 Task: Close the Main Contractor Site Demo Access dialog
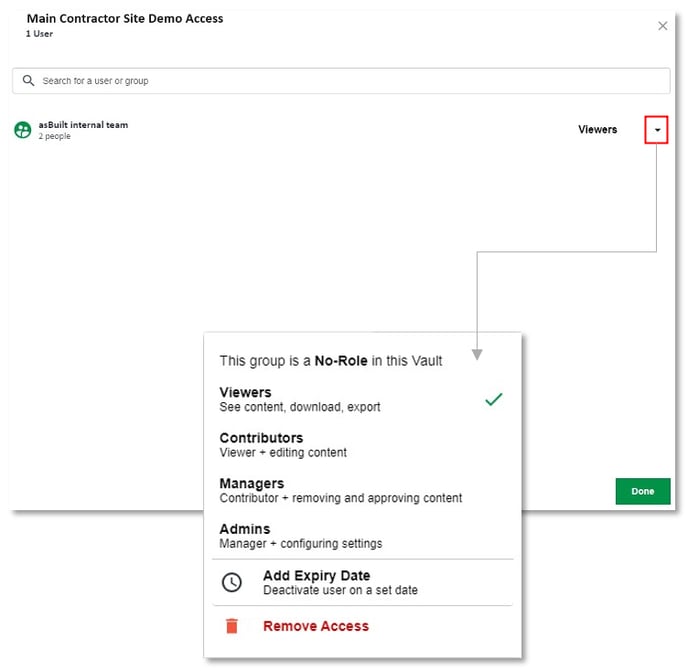coord(663,26)
